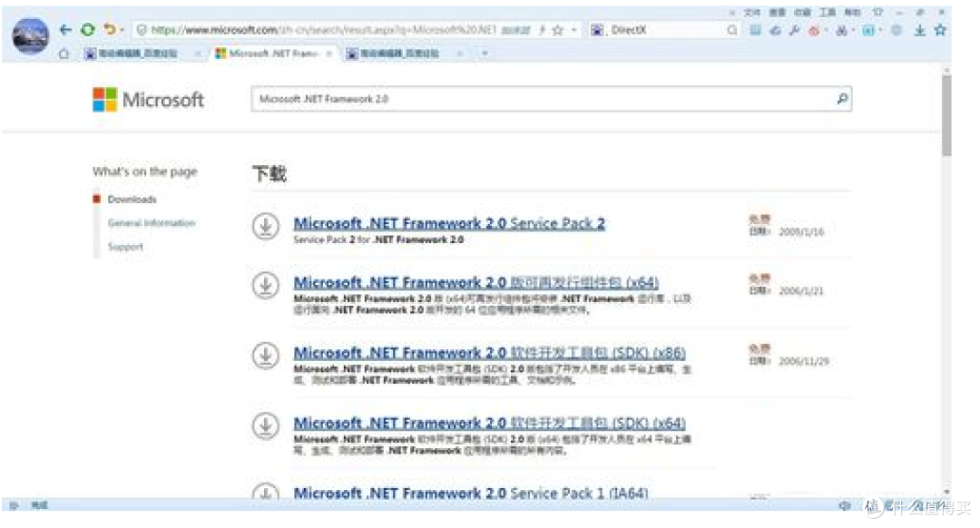Click the lightning speed-mode icon

point(542,30)
